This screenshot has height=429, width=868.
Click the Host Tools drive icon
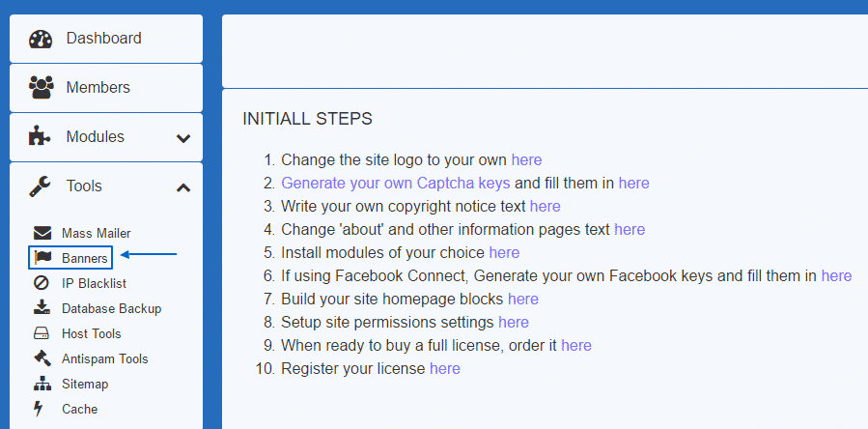pos(42,333)
